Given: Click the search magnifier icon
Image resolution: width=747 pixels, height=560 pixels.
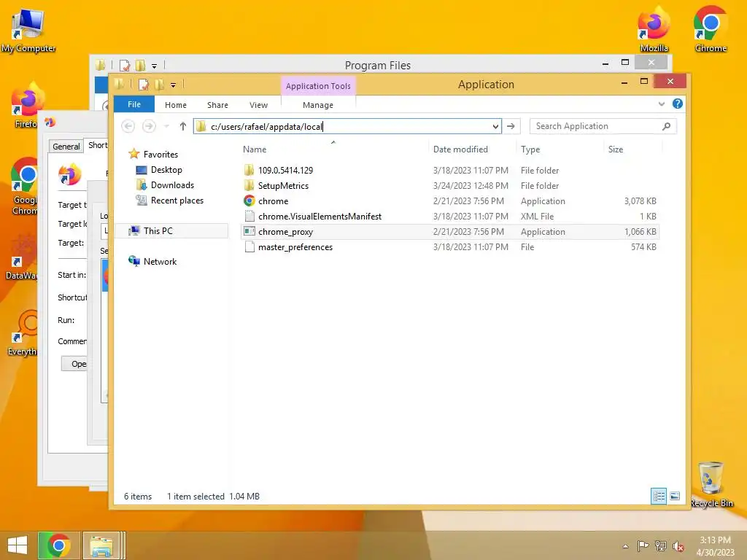Looking at the screenshot, I should pyautogui.click(x=667, y=126).
